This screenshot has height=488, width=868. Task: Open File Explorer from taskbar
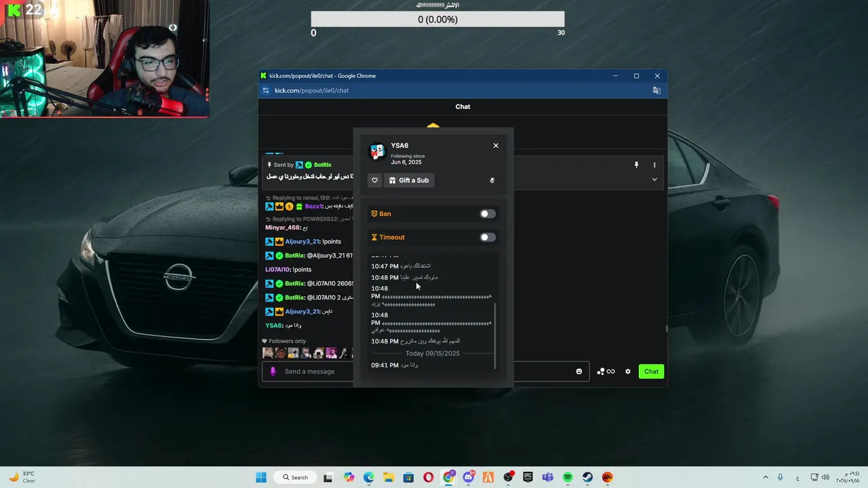click(389, 477)
